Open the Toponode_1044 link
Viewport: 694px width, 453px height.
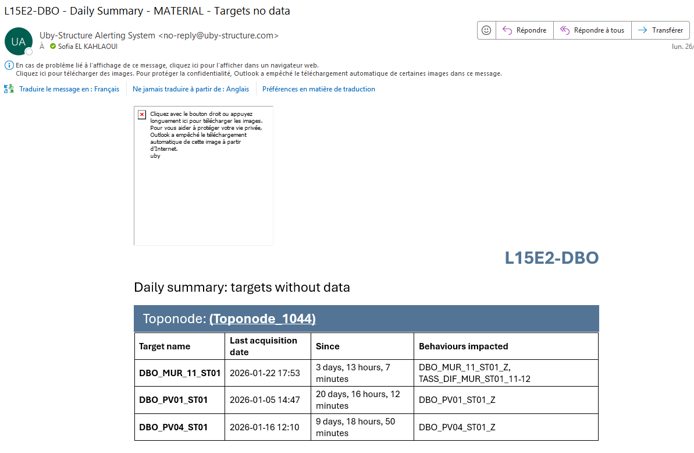[262, 319]
